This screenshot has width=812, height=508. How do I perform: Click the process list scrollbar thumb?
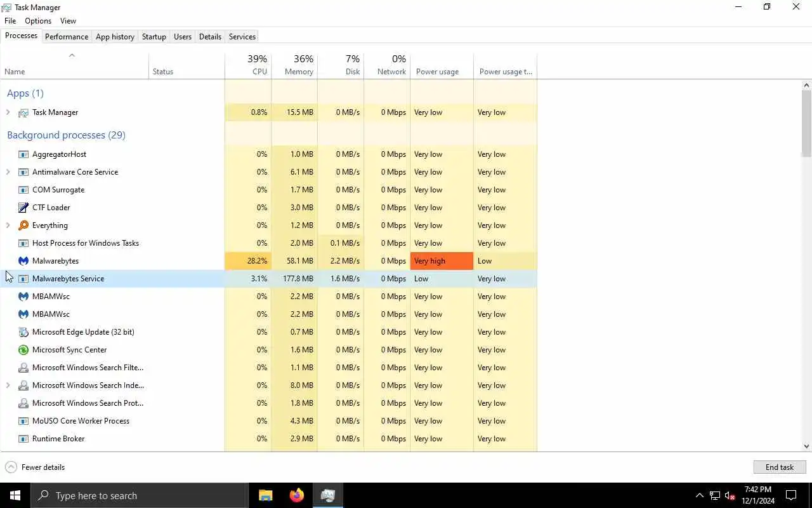[806, 123]
